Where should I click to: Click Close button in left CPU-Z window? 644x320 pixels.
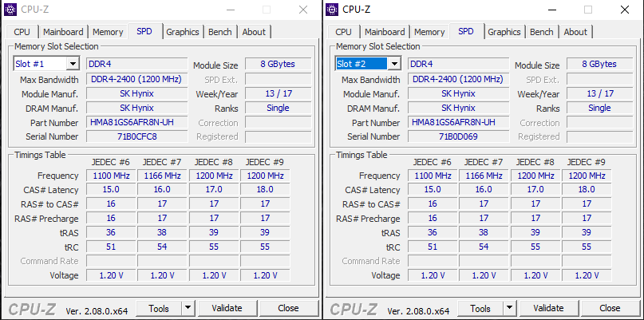[x=288, y=308]
